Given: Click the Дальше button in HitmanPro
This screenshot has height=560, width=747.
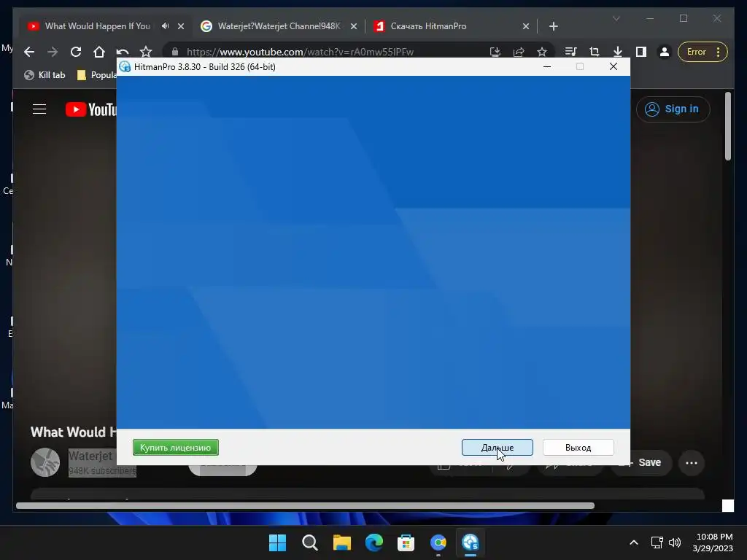Looking at the screenshot, I should [497, 447].
